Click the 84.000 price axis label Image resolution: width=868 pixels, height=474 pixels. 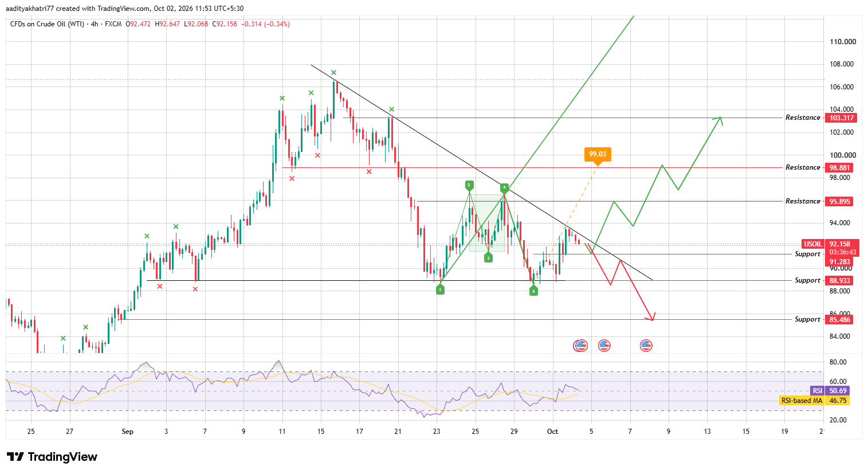pyautogui.click(x=841, y=336)
